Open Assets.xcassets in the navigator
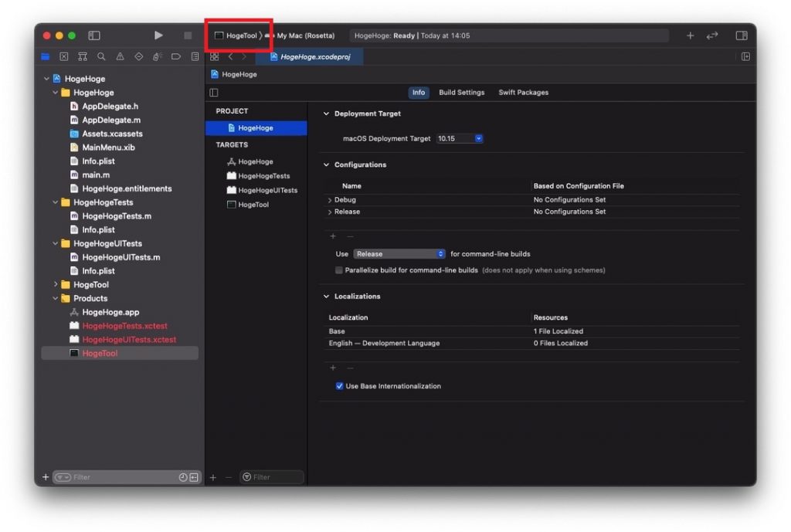This screenshot has width=791, height=532. (x=112, y=134)
